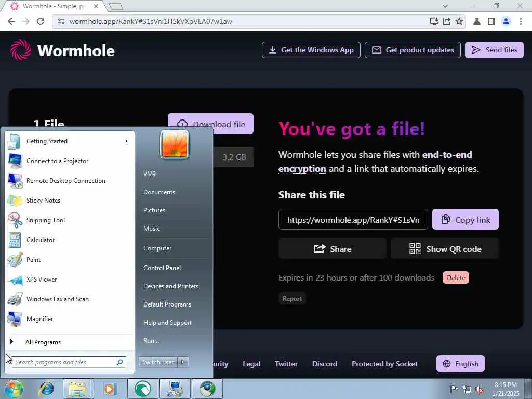Open the Chrome Labs flask icon

(x=477, y=21)
